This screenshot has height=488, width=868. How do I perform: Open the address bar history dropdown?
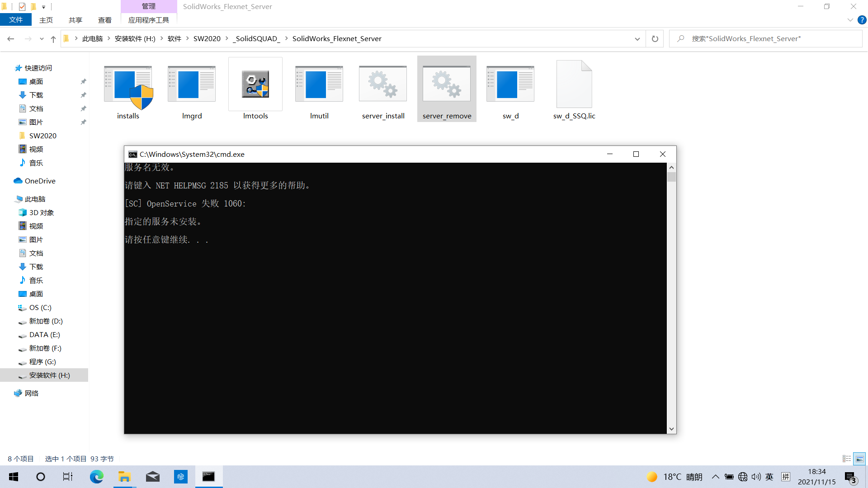[637, 38]
